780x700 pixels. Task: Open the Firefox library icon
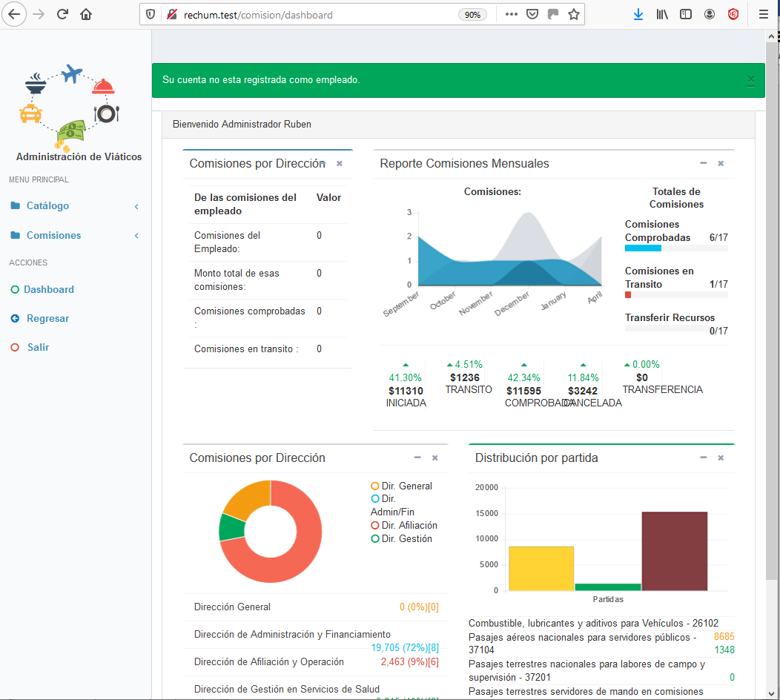pyautogui.click(x=662, y=14)
